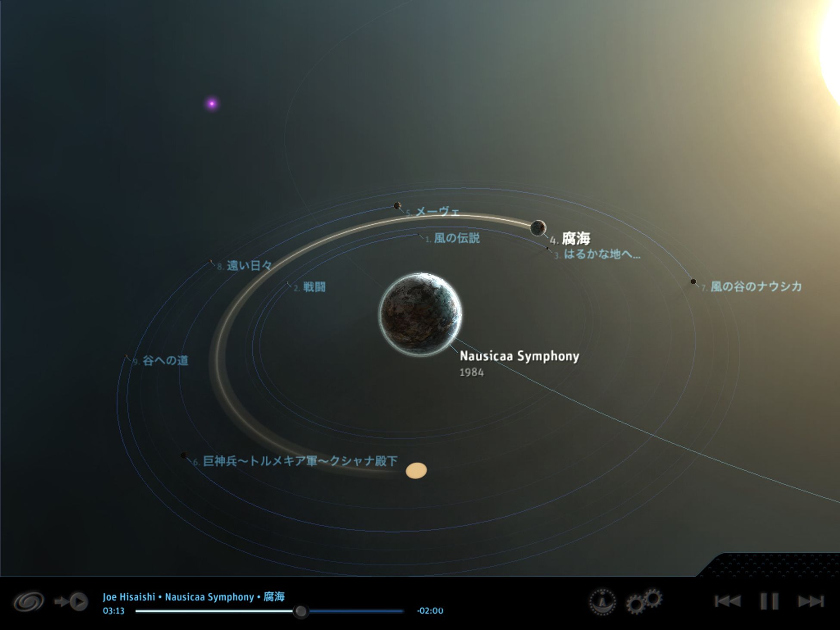
Task: Click the elapsed time 03:13
Action: tap(113, 611)
